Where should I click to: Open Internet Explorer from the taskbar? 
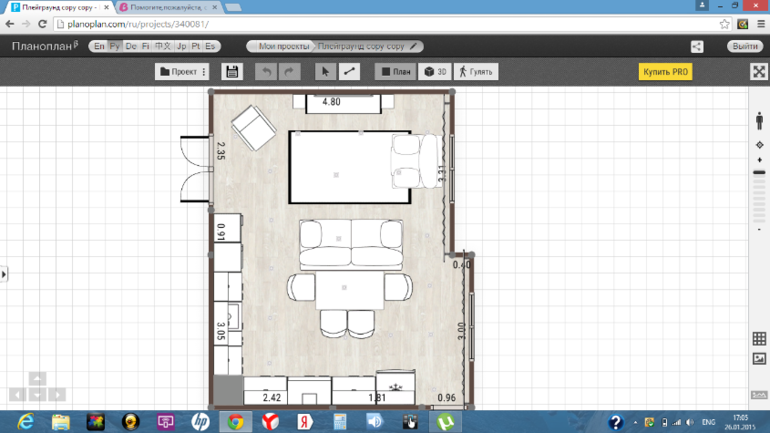pyautogui.click(x=26, y=422)
